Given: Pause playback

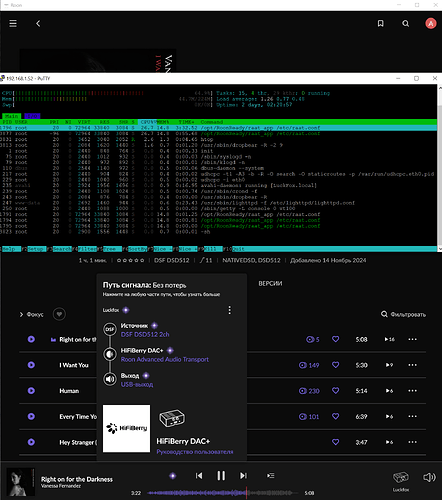Looking at the screenshot, I should [x=221, y=476].
